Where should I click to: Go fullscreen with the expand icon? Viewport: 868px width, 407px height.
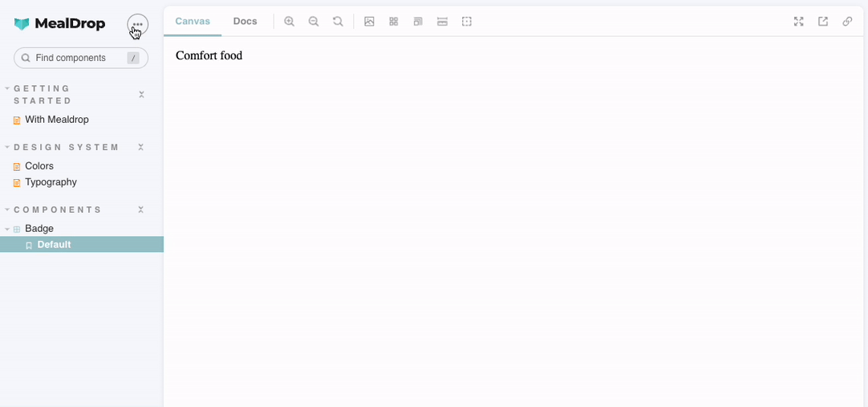pyautogui.click(x=798, y=22)
